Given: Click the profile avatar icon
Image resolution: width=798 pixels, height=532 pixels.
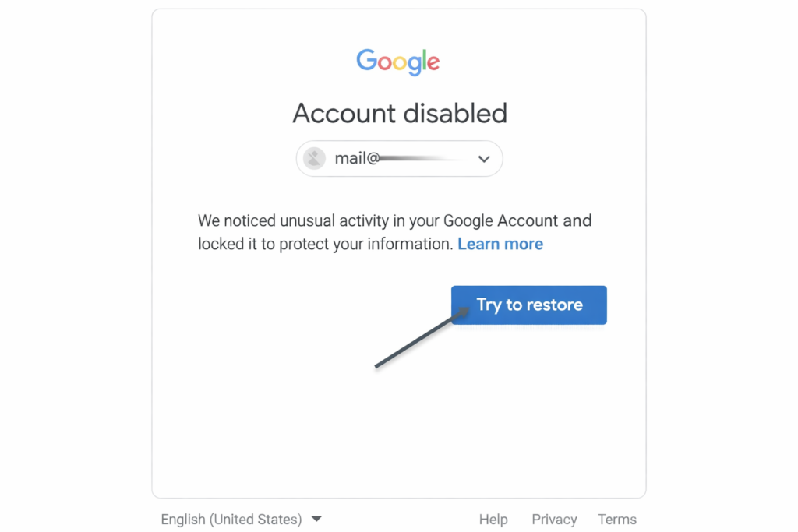Looking at the screenshot, I should click(314, 159).
